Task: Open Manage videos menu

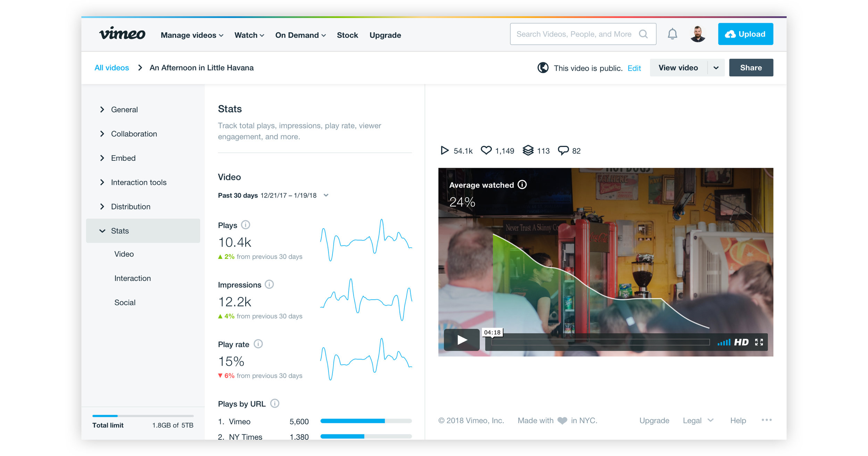Action: click(192, 35)
